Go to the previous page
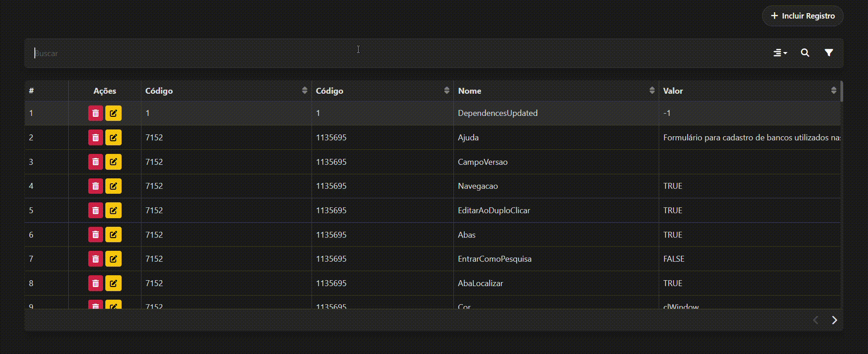The width and height of the screenshot is (868, 354). pos(816,320)
